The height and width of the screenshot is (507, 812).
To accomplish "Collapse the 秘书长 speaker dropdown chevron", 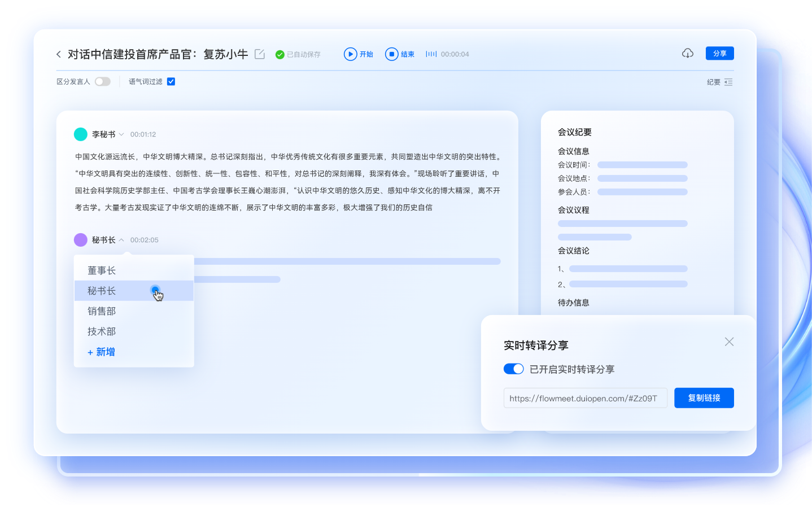I will coord(121,240).
